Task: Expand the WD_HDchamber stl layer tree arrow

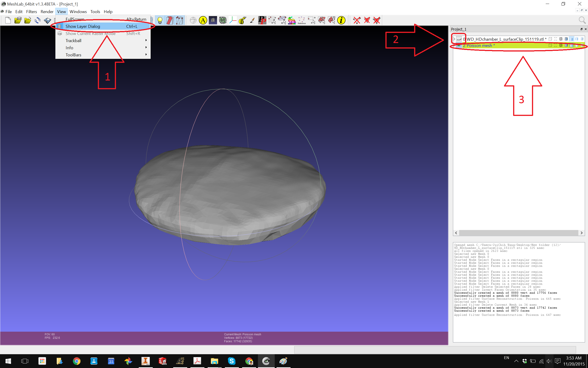Action: 454,39
